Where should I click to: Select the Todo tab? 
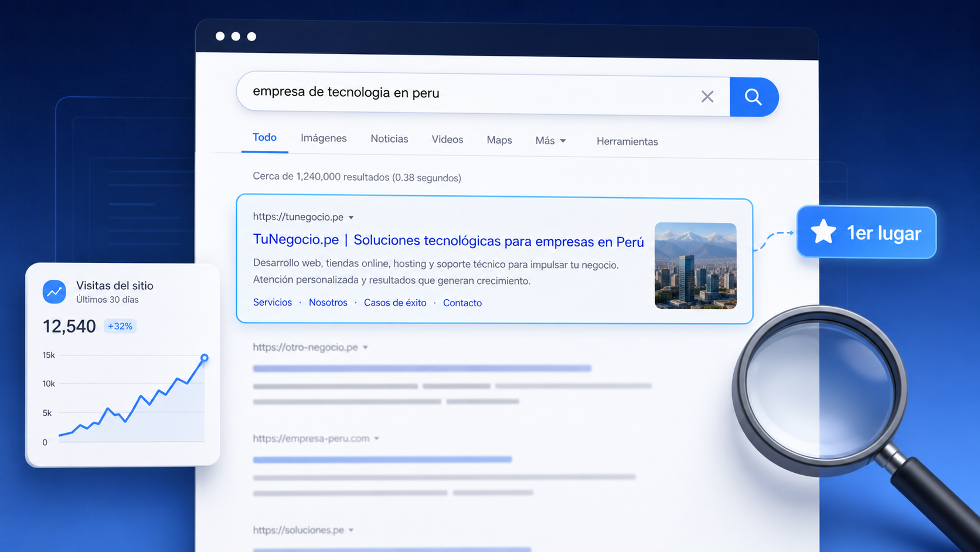pyautogui.click(x=264, y=137)
